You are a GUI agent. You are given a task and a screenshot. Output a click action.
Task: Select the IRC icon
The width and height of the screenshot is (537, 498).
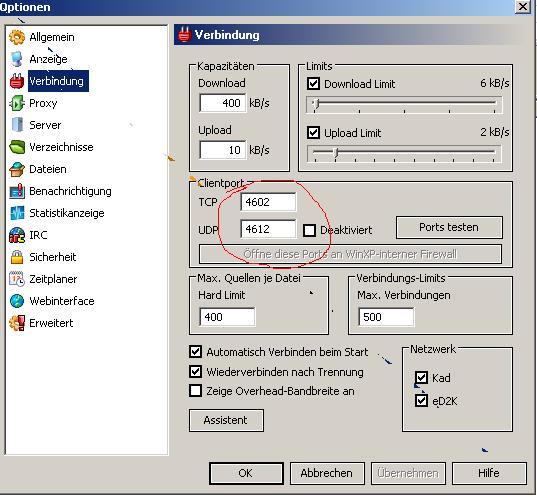click(x=17, y=235)
